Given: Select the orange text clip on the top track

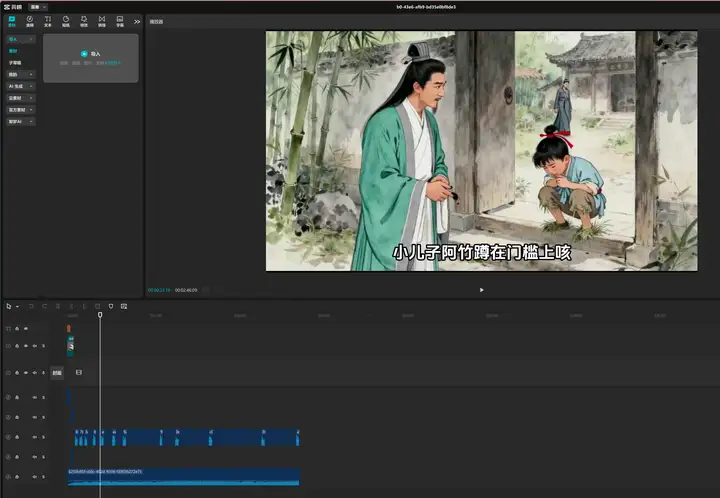Looking at the screenshot, I should coord(69,329).
